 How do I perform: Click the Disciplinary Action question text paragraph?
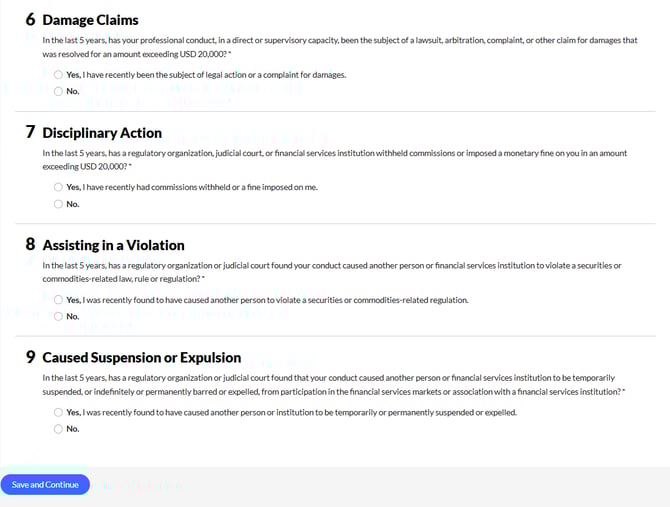(x=335, y=160)
